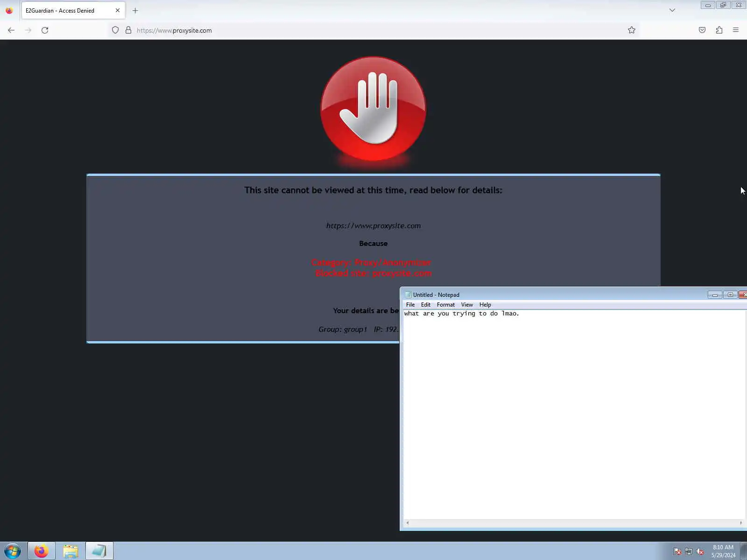Open muted volume tray icon
Image resolution: width=747 pixels, height=560 pixels.
(x=700, y=551)
